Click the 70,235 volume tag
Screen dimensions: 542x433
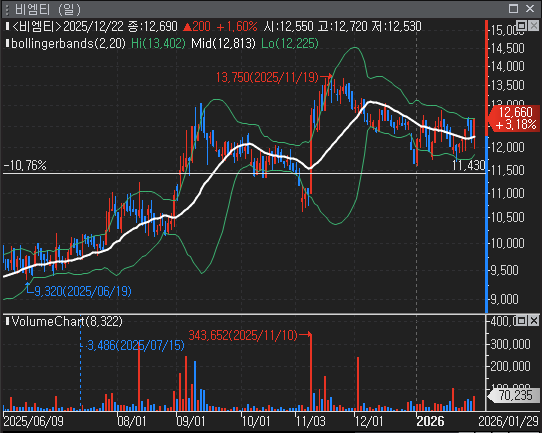(514, 395)
